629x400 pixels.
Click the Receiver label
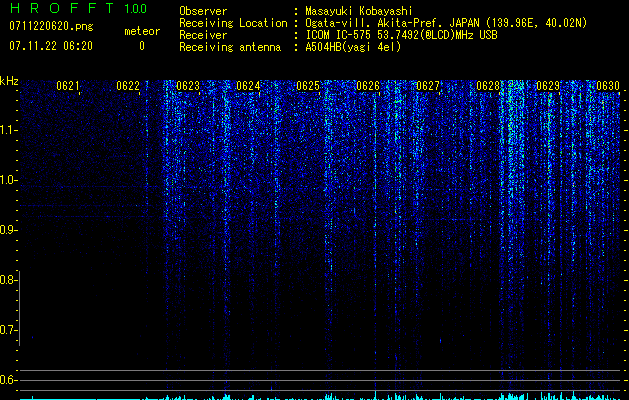pos(203,35)
